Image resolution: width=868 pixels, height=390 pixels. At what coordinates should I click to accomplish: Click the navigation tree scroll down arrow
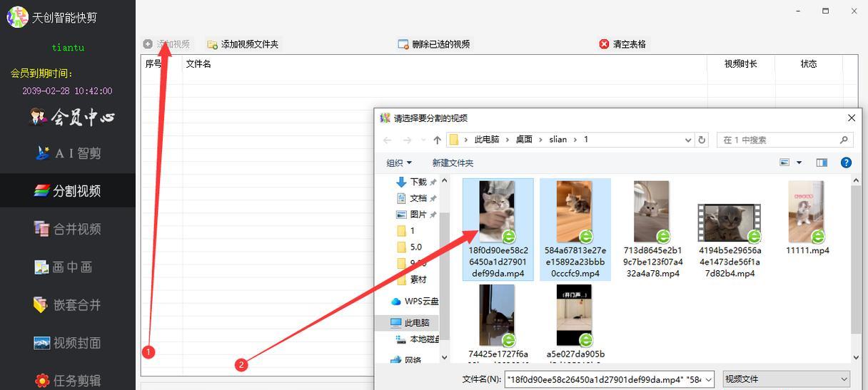point(444,357)
